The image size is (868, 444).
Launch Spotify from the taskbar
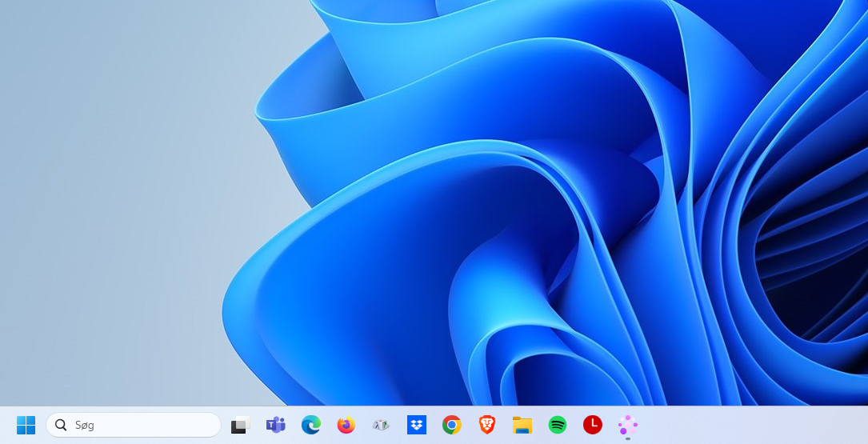[558, 425]
